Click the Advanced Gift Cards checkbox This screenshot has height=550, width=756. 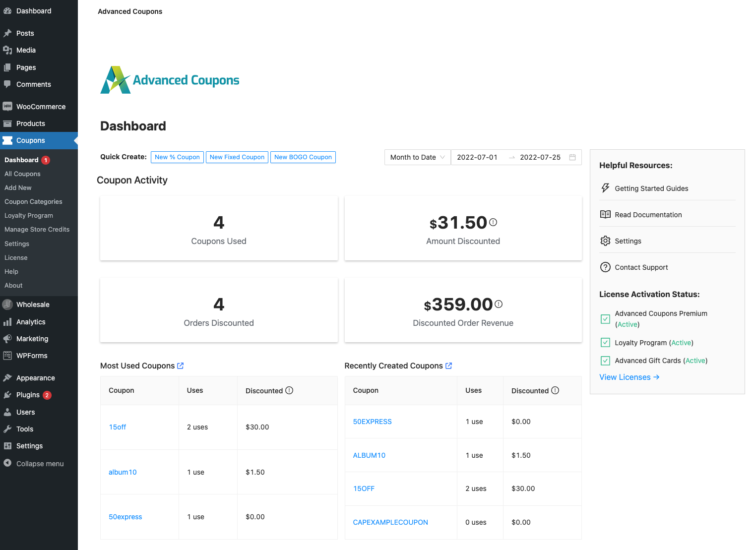[x=605, y=361]
